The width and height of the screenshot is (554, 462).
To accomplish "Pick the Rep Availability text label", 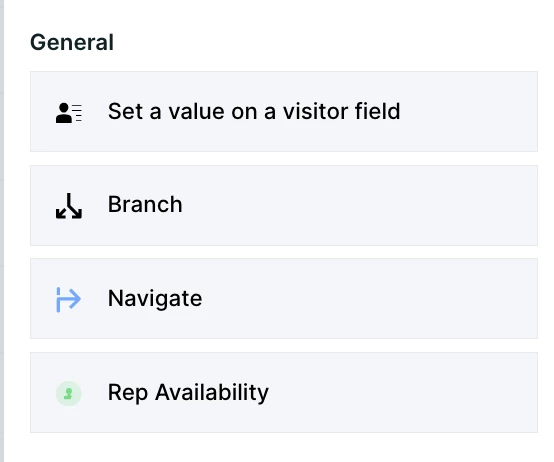I will tap(188, 393).
